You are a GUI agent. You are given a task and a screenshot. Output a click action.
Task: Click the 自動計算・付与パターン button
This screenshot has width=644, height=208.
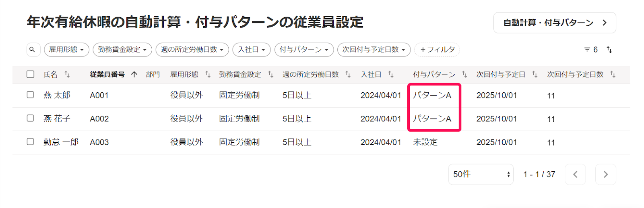click(555, 23)
